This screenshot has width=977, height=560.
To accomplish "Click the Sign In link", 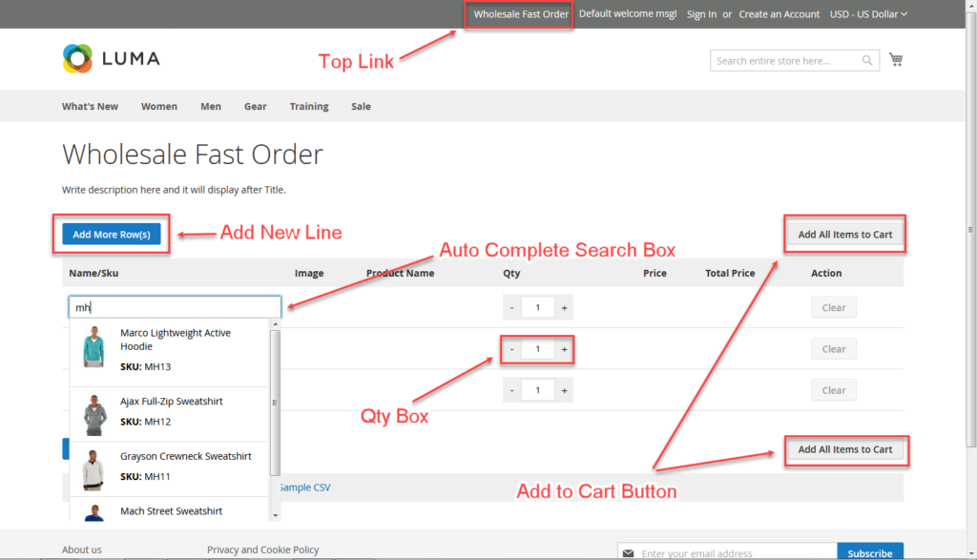I will coord(701,13).
